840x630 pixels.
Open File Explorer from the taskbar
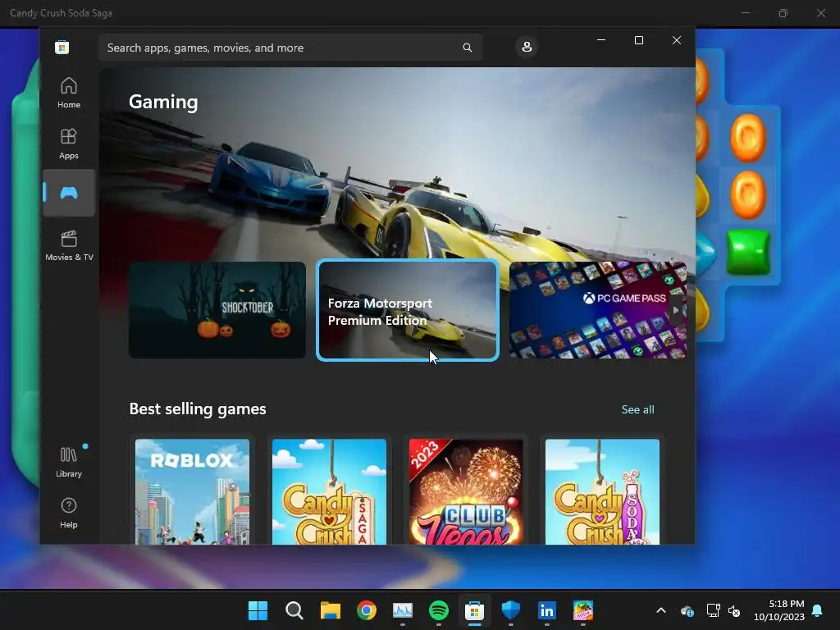click(x=331, y=610)
